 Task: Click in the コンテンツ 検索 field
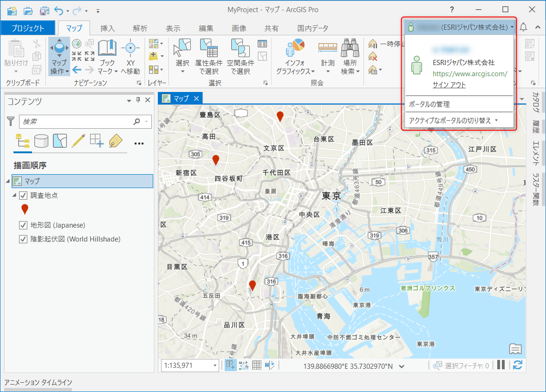point(85,121)
